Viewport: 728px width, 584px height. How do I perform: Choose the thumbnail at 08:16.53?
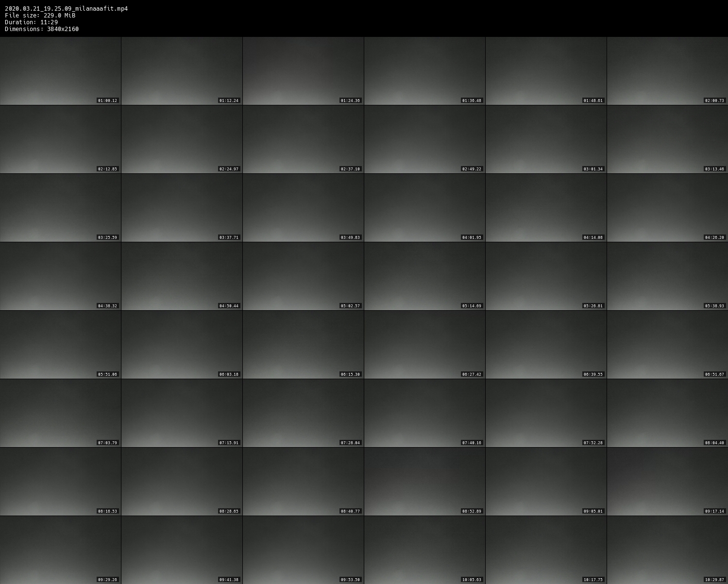[60, 482]
